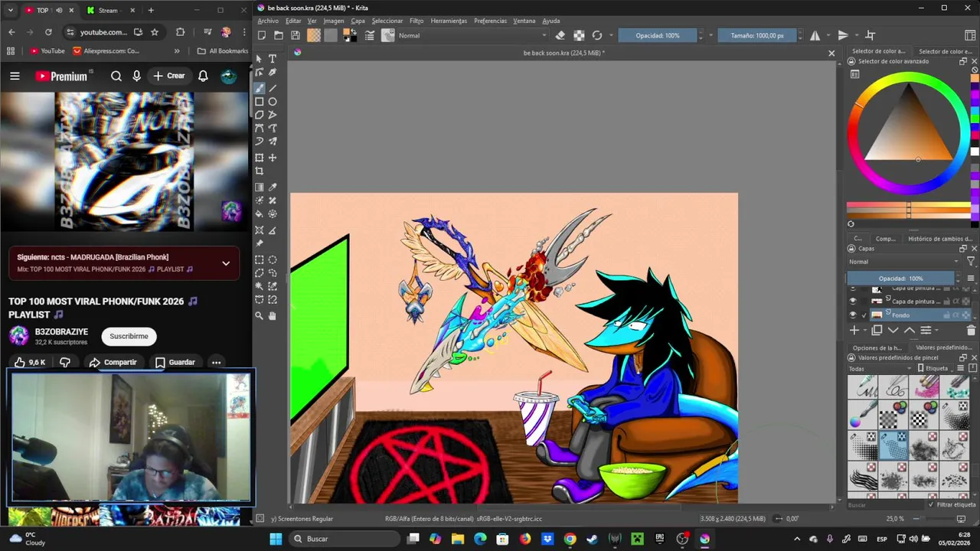The height and width of the screenshot is (551, 980).
Task: Select the Pan hand tool
Action: point(273,315)
